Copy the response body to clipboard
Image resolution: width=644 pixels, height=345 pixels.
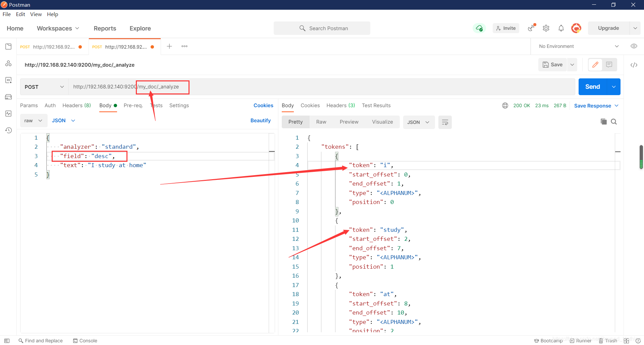pos(604,122)
